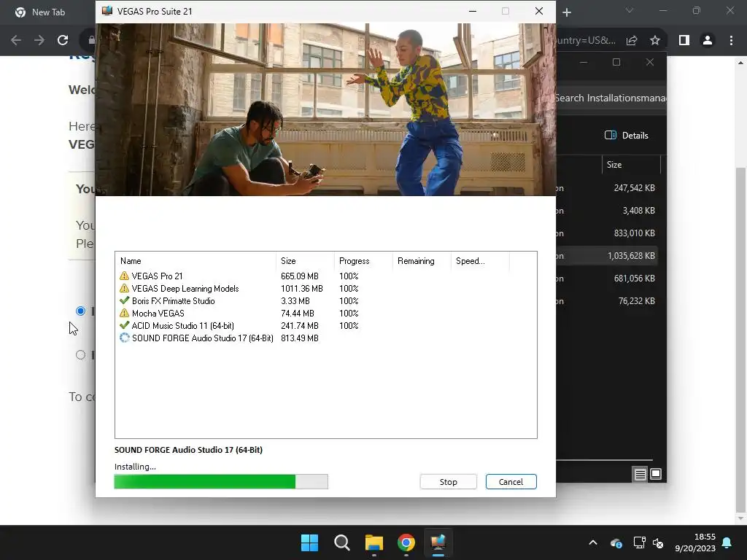Go forward in the Chrome browser

(39, 41)
